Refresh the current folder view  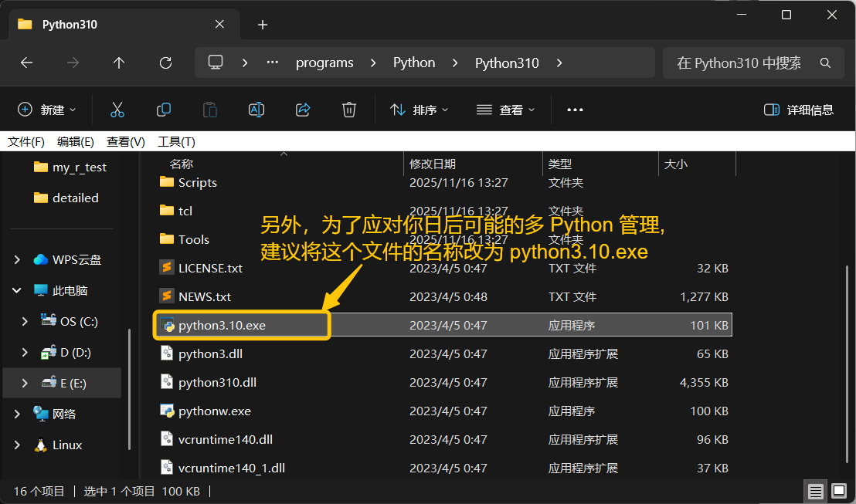click(x=165, y=63)
